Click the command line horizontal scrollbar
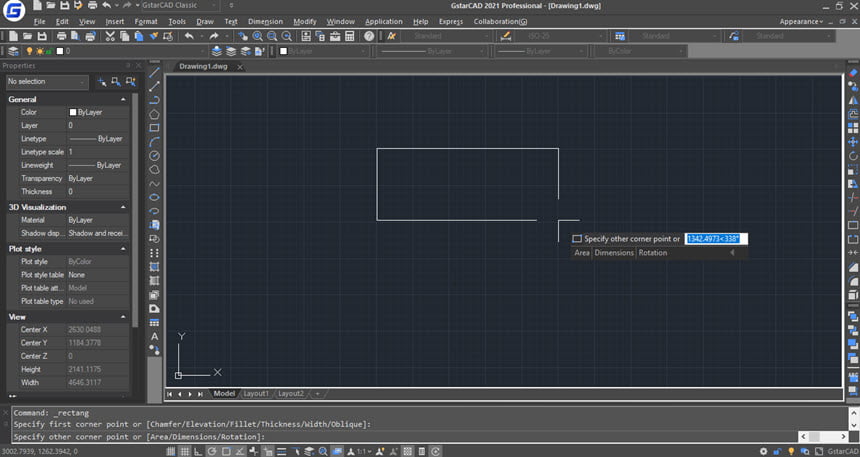The height and width of the screenshot is (457, 860). click(x=824, y=437)
